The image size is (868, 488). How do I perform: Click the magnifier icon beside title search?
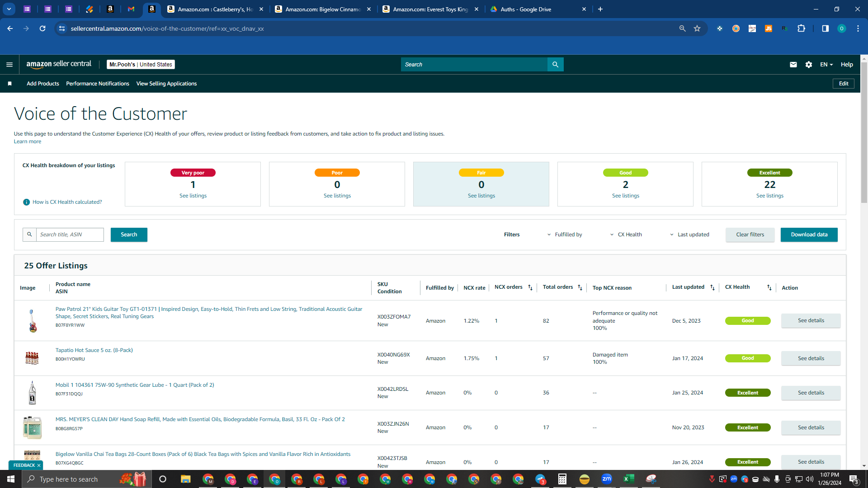29,235
